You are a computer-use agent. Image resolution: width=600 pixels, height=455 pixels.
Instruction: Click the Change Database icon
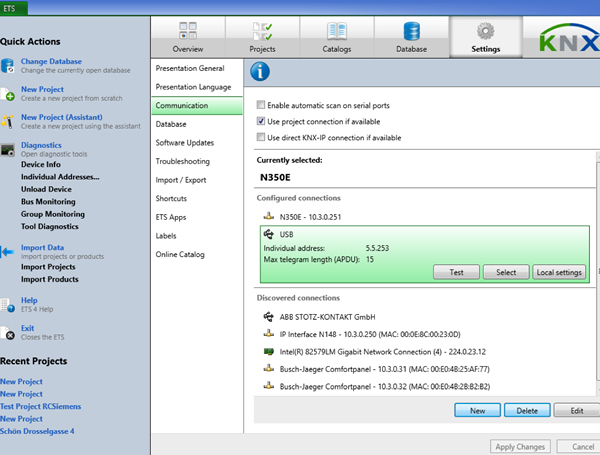click(7, 66)
